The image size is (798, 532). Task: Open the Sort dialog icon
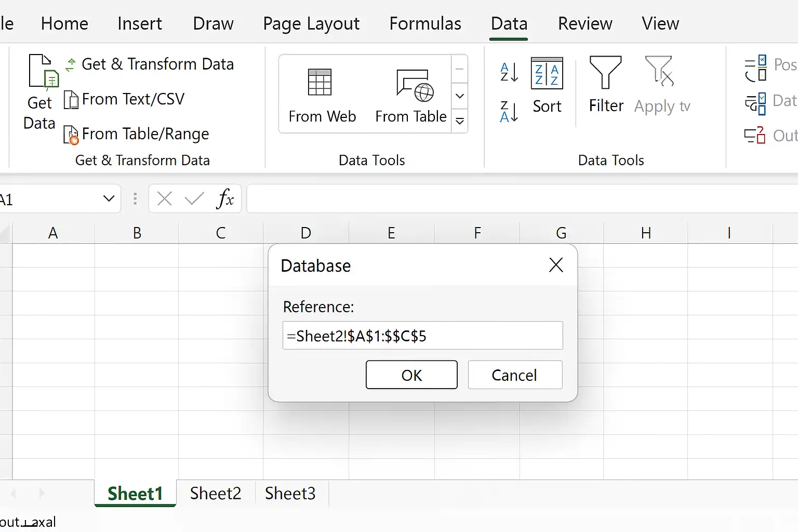click(x=547, y=73)
